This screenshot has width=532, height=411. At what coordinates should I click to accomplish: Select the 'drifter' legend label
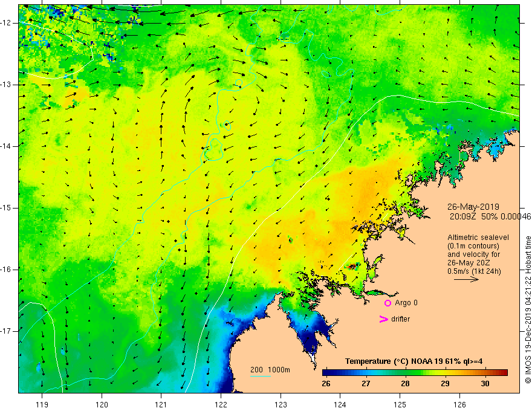401,319
